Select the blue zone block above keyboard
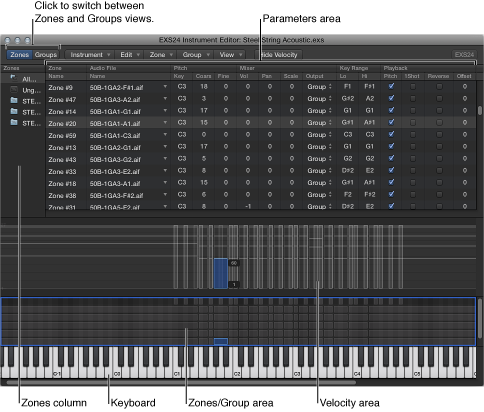The height and width of the screenshot is (412, 484). 221,341
